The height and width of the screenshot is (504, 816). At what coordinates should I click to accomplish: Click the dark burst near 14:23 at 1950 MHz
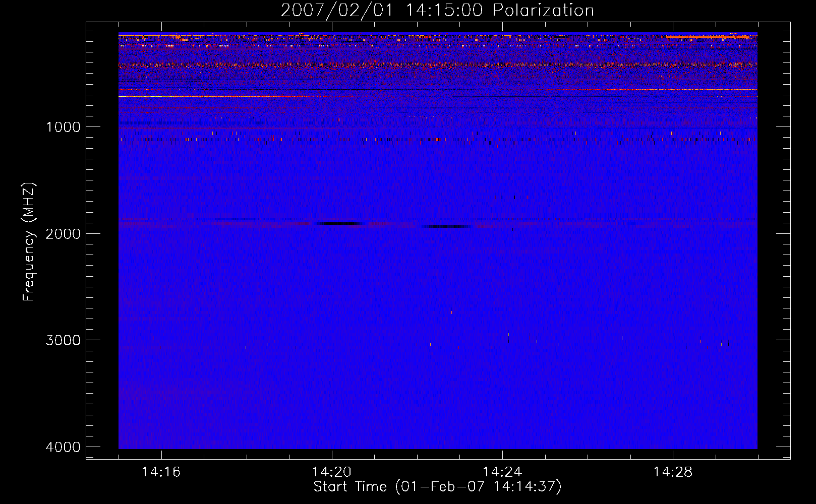(x=446, y=226)
